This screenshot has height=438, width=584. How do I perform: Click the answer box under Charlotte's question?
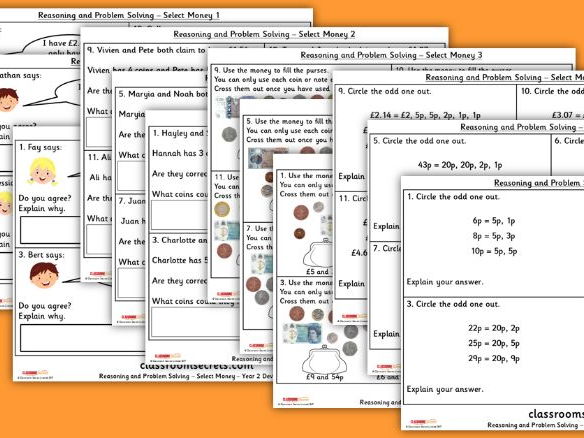195,323
